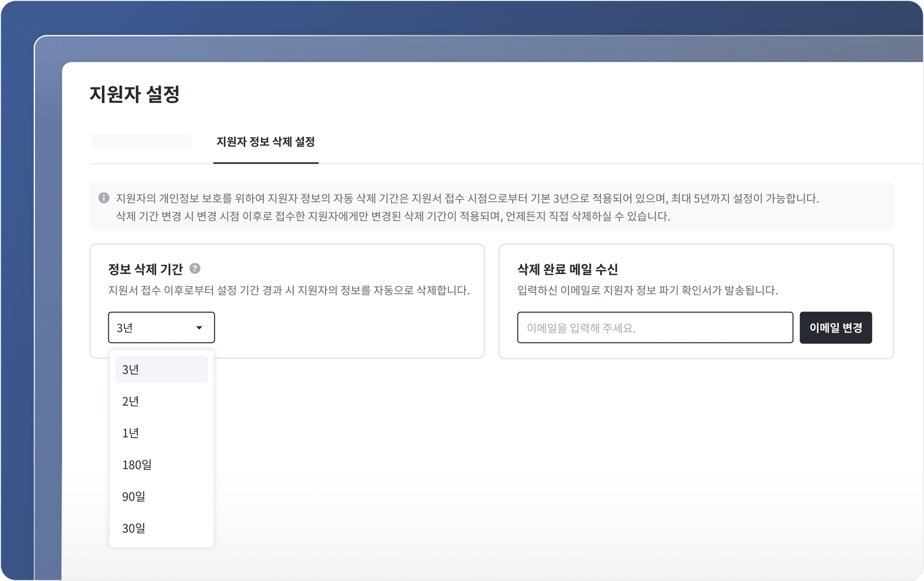Click the 정보 삭제 기간 section heading
The height and width of the screenshot is (581, 924).
point(146,269)
